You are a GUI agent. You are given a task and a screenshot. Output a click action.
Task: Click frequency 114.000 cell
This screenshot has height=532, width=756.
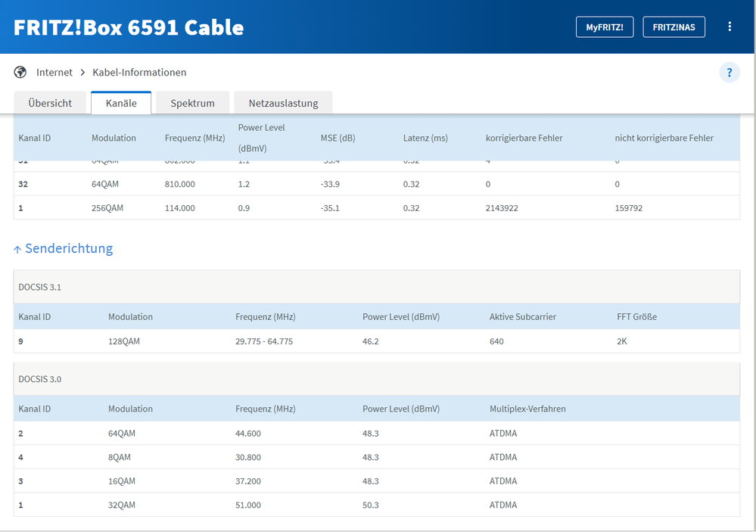point(180,208)
